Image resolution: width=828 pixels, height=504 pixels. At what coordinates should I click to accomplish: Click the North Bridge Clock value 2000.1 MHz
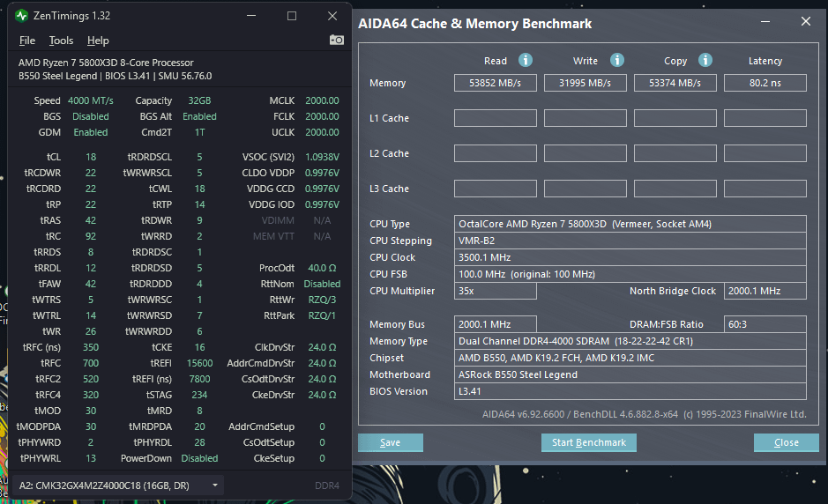coord(765,291)
